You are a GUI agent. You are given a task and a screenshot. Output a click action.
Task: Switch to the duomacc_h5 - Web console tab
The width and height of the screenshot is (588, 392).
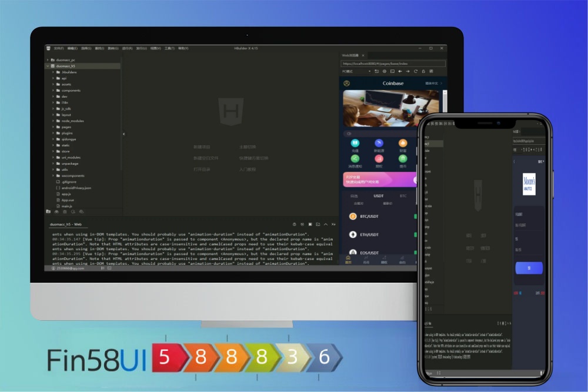tap(66, 225)
